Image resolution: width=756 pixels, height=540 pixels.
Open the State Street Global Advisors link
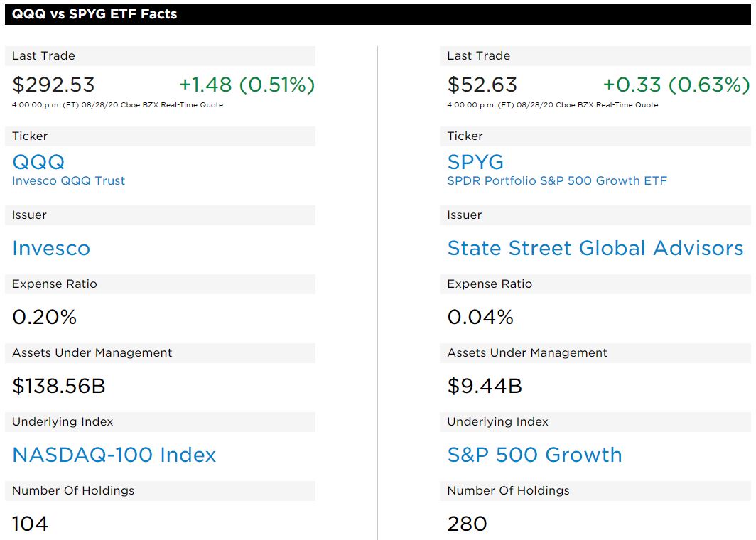pyautogui.click(x=595, y=248)
